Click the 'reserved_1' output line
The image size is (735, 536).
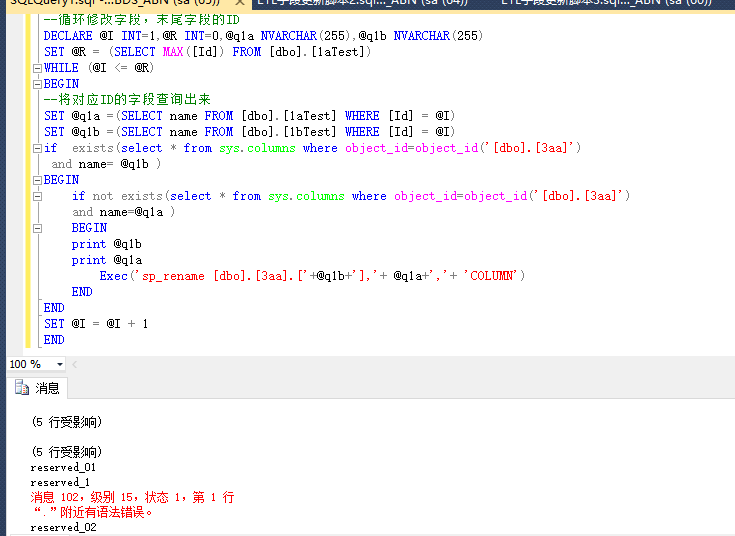pyautogui.click(x=60, y=483)
